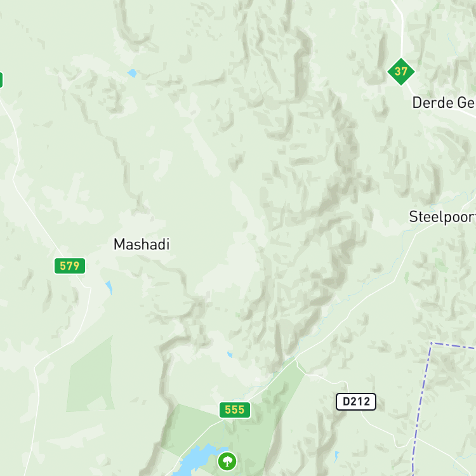
Task: Select the small pond southeast of 579 shield
Action: click(109, 287)
